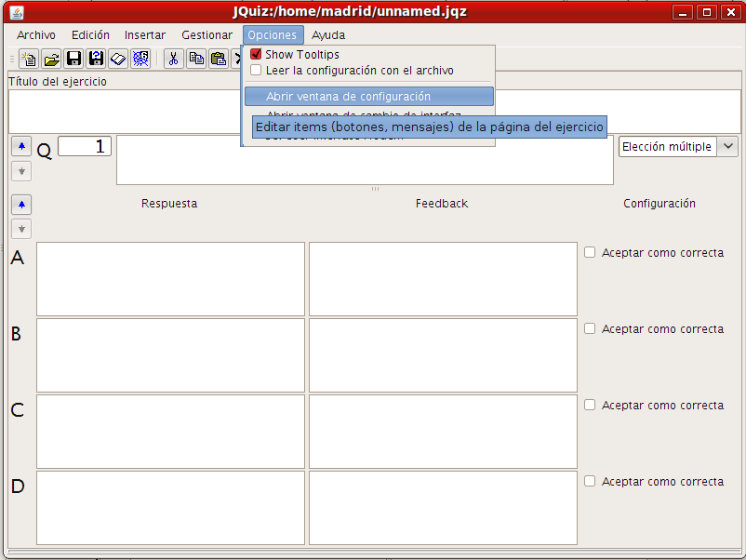Image resolution: width=746 pixels, height=560 pixels.
Task: Click the answer C Feedback text box
Action: click(443, 432)
